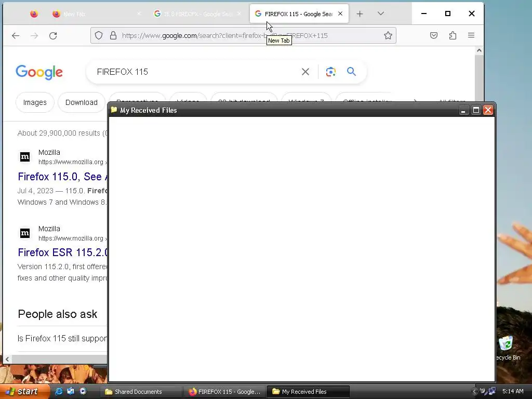Screen dimensions: 532x399
Task: Open the Extensions puzzle icon
Action: coord(453,35)
